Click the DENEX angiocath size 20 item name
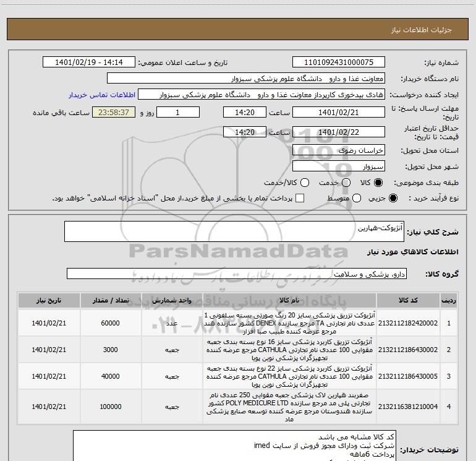 (289, 323)
